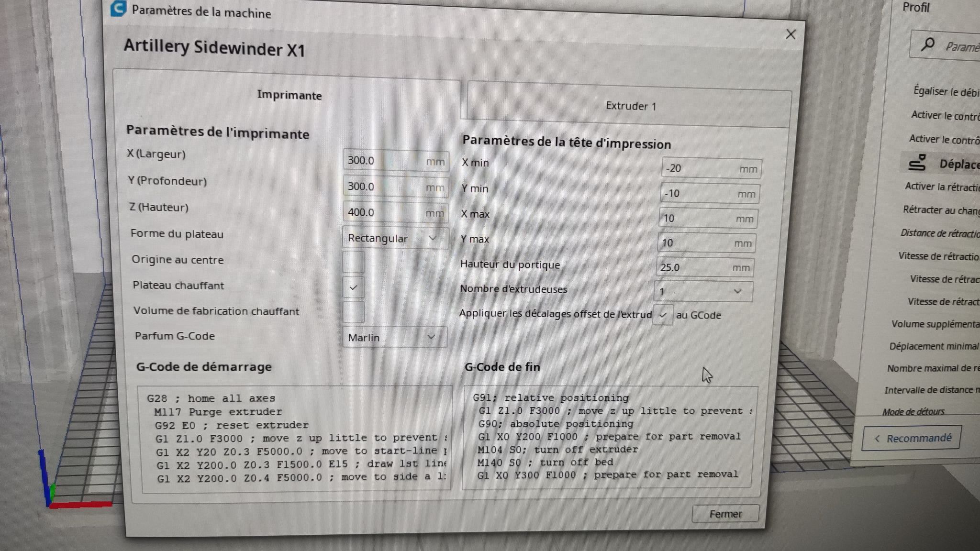Select the Nombre maximal de rétractions setting

(x=933, y=368)
